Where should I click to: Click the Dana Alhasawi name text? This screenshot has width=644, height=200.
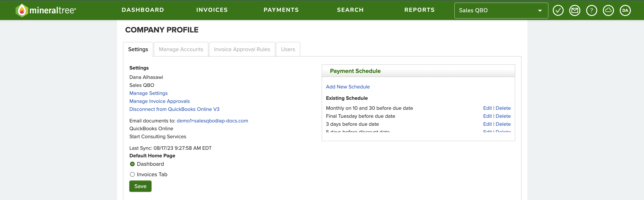coord(146,77)
